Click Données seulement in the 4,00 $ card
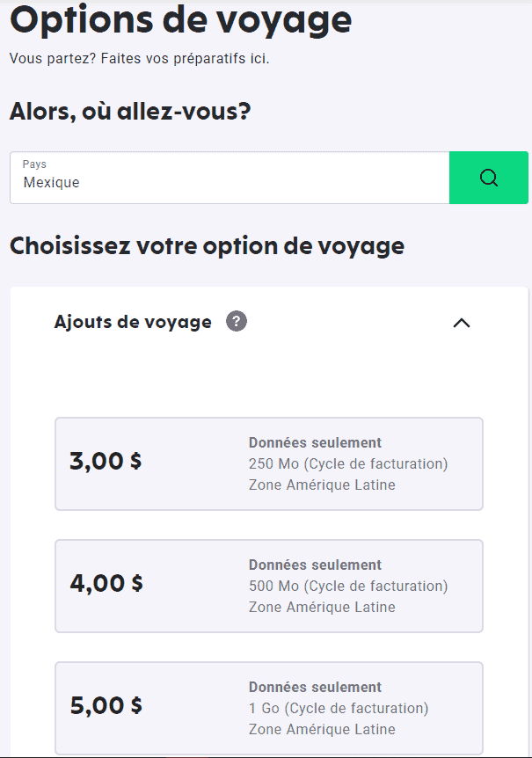Image resolution: width=532 pixels, height=758 pixels. pos(315,565)
